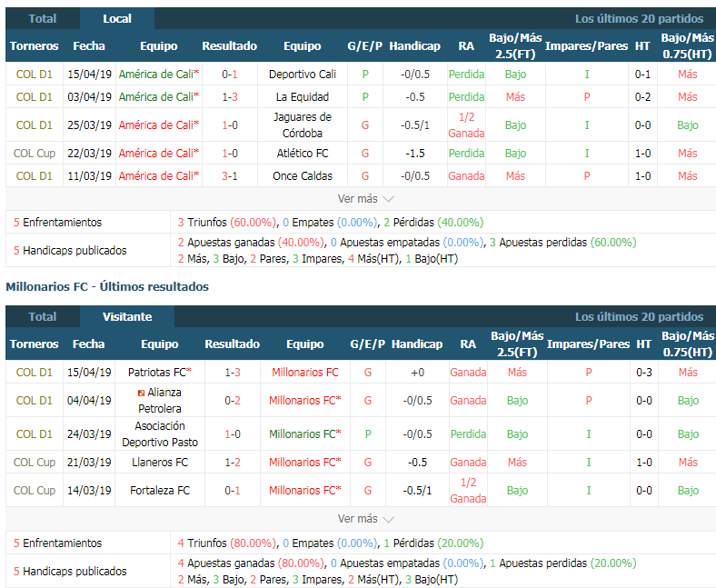Click 1/2 Ganada in Jaguares de Córdoba row
This screenshot has height=588, width=716.
click(x=466, y=125)
